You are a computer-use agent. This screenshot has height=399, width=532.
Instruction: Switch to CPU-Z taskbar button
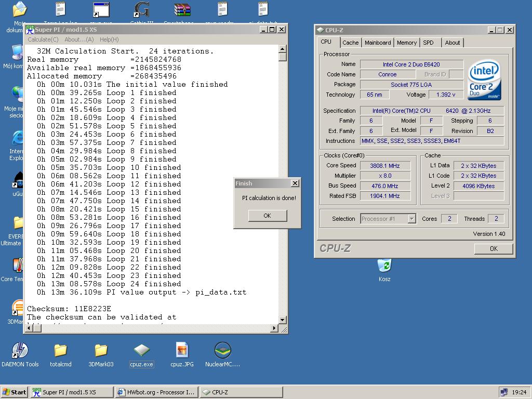click(x=241, y=392)
